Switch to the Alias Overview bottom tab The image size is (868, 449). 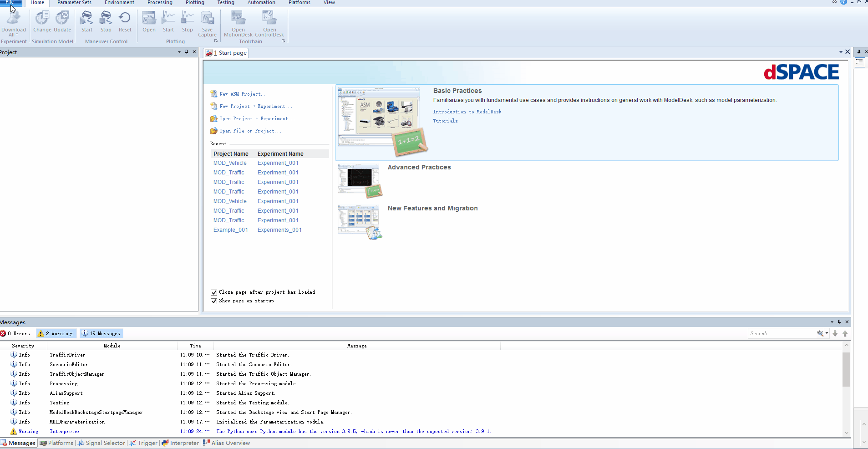point(226,443)
